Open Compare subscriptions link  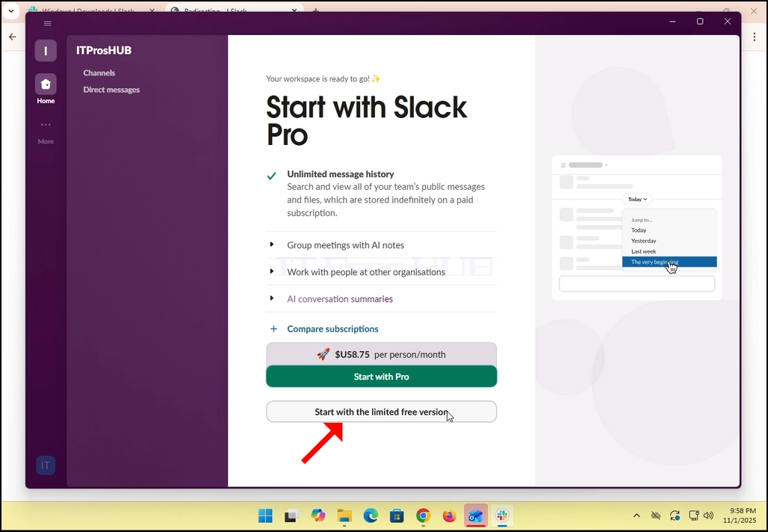332,329
